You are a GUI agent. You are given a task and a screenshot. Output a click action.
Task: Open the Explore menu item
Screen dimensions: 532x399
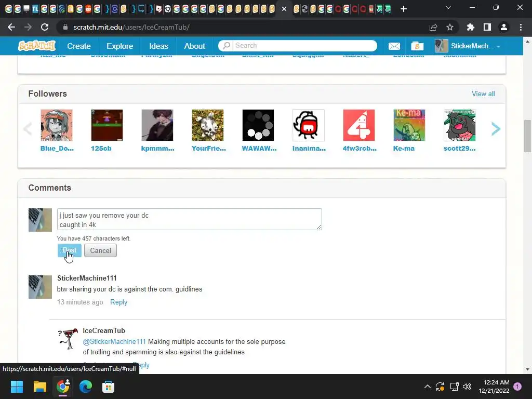(x=120, y=46)
